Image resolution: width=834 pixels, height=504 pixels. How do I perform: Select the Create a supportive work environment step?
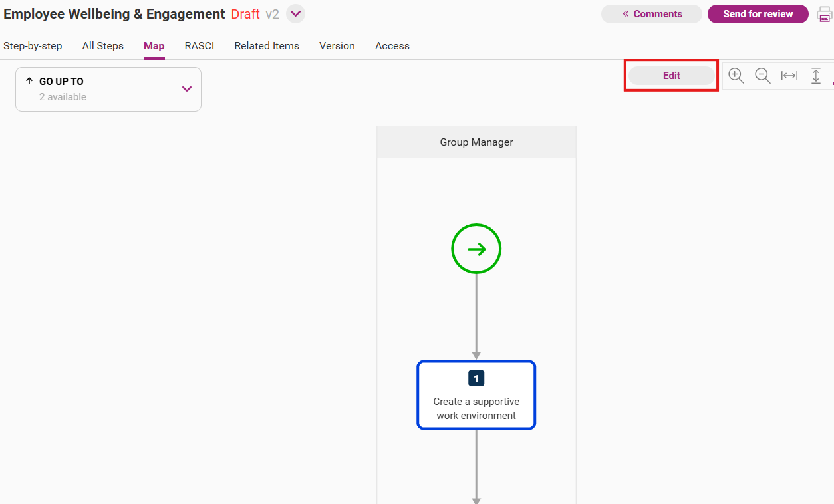[476, 395]
